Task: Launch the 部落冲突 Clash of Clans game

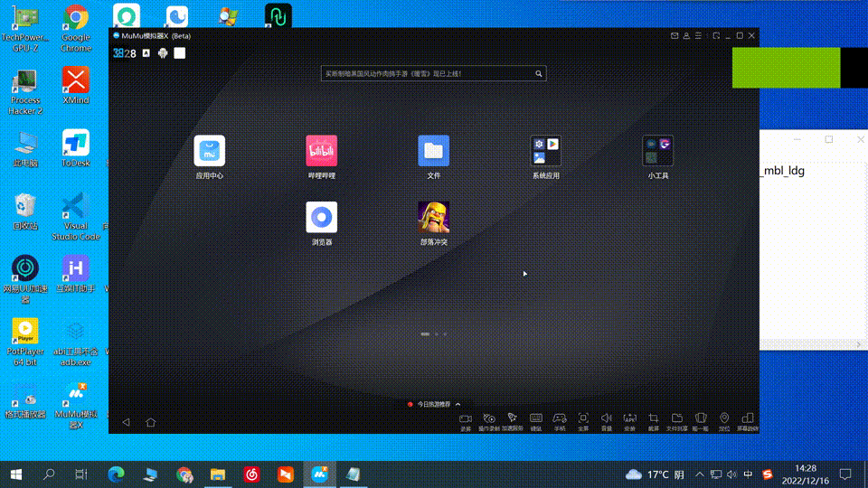Action: pos(433,217)
